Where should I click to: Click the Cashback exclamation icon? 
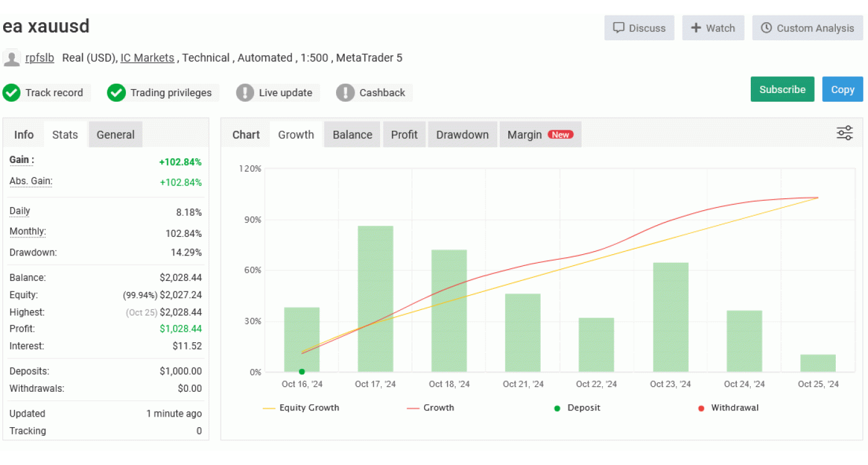345,93
